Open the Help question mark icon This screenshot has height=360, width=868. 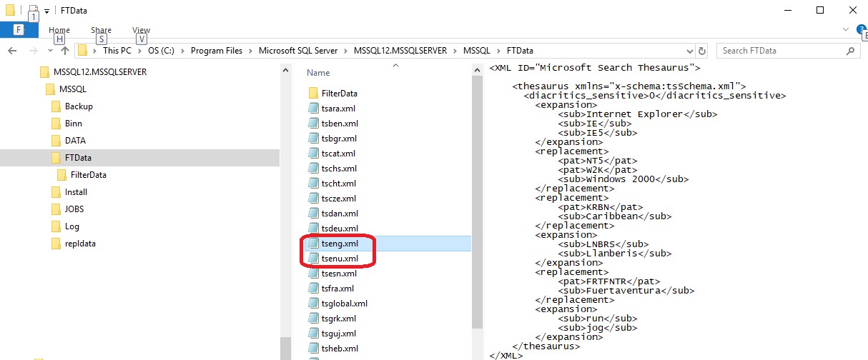click(x=862, y=30)
